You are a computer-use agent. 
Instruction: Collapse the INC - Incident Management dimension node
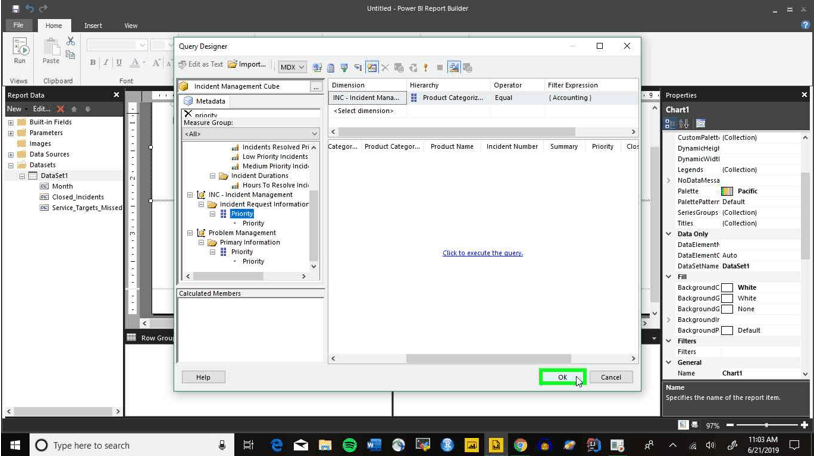pos(190,195)
